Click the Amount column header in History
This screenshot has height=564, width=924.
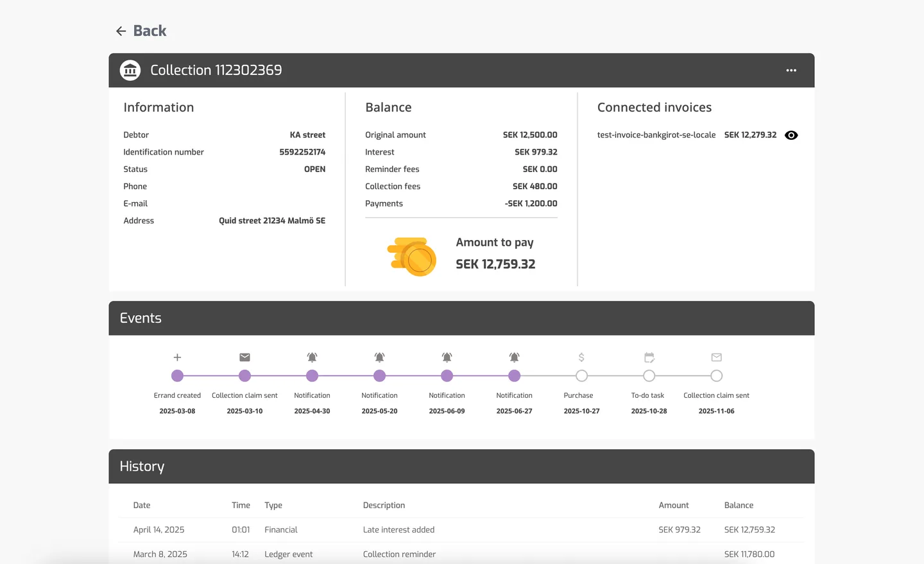click(674, 506)
